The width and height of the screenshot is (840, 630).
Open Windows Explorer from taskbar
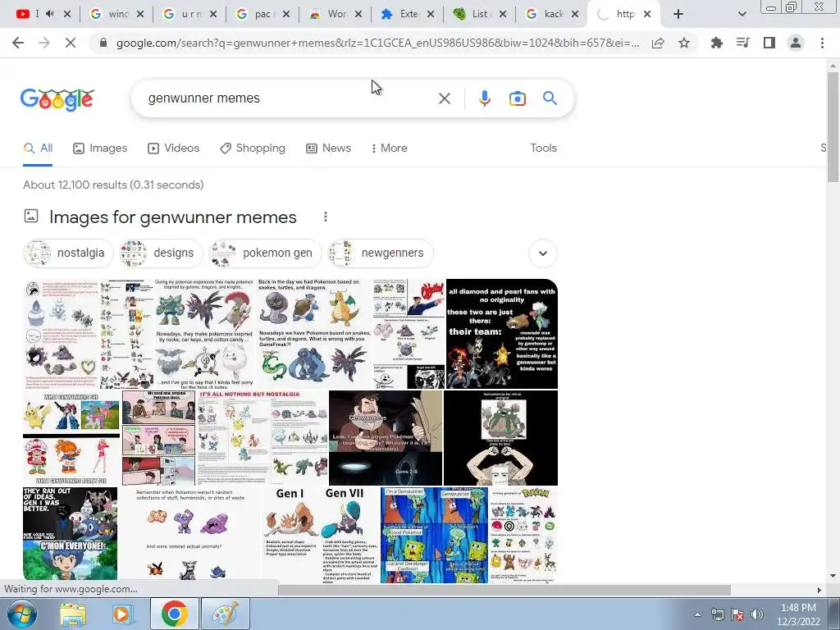(x=73, y=614)
